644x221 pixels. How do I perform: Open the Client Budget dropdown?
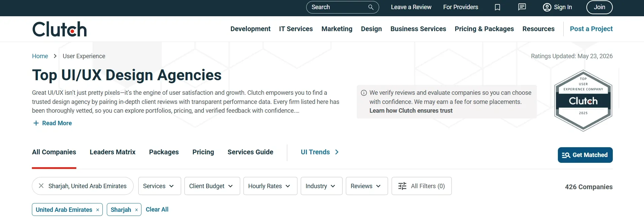tap(212, 186)
